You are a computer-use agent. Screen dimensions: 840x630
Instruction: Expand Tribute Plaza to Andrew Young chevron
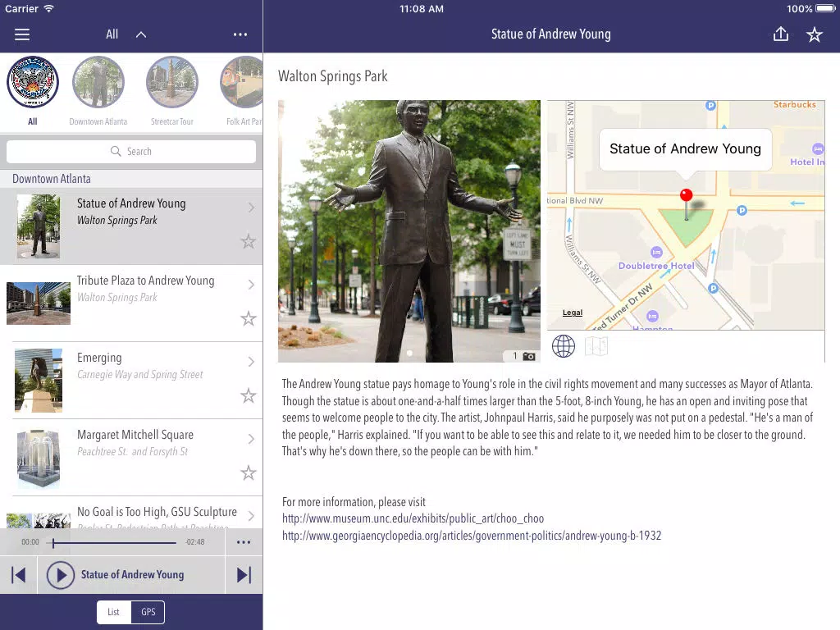pos(251,285)
